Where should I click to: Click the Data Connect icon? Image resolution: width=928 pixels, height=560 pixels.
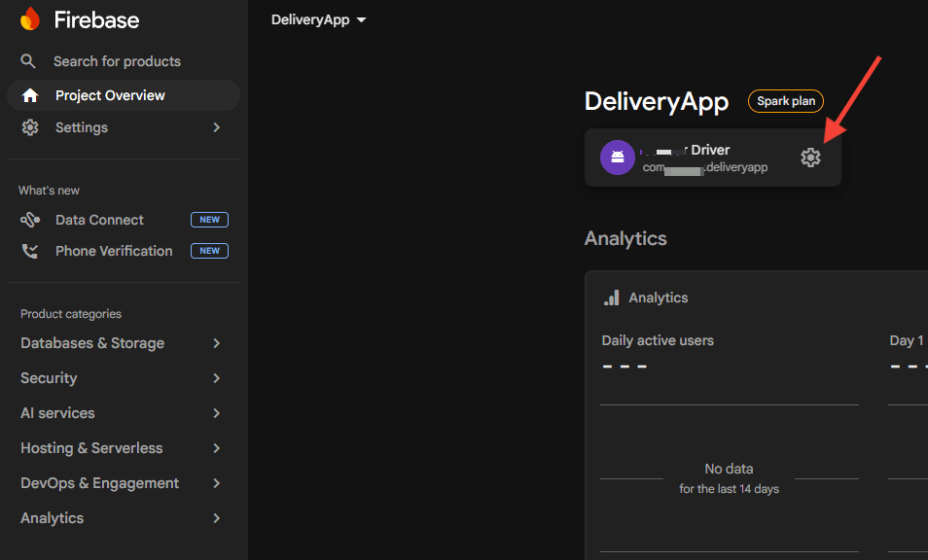coord(30,220)
